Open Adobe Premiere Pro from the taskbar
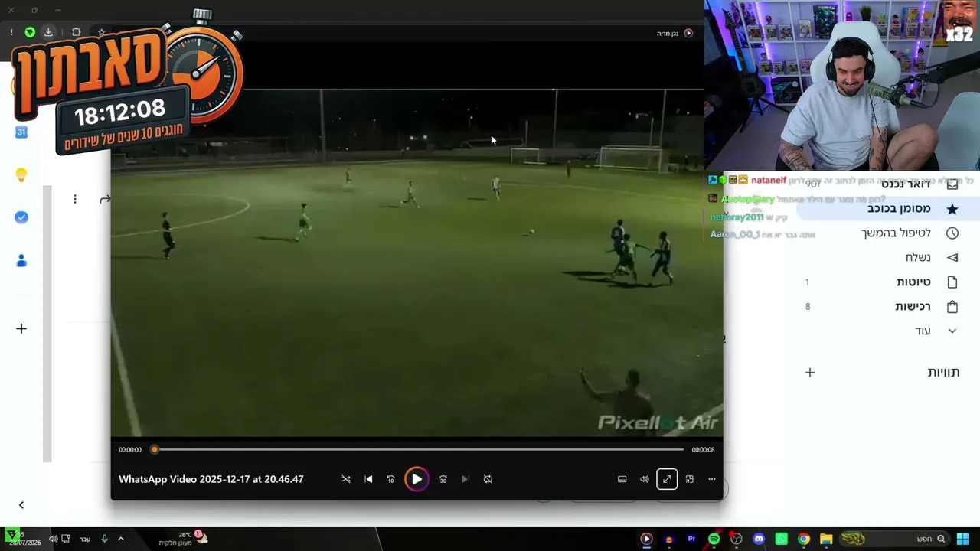The image size is (980, 551). pyautogui.click(x=691, y=539)
